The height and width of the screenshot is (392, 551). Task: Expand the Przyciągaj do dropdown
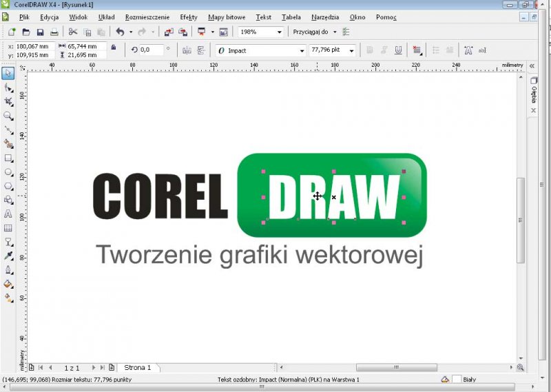click(335, 32)
